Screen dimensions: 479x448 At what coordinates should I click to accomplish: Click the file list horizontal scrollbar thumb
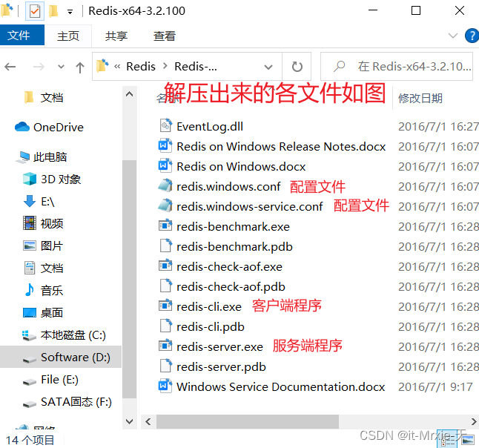(x=248, y=422)
